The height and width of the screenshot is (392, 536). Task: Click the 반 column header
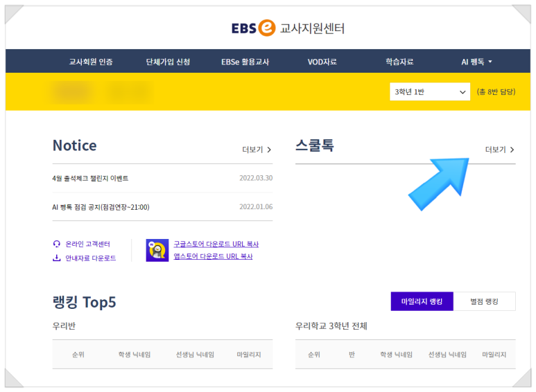pyautogui.click(x=352, y=355)
